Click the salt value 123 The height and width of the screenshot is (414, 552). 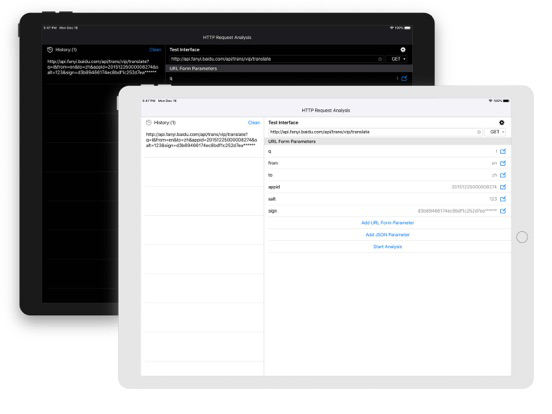[x=493, y=199]
